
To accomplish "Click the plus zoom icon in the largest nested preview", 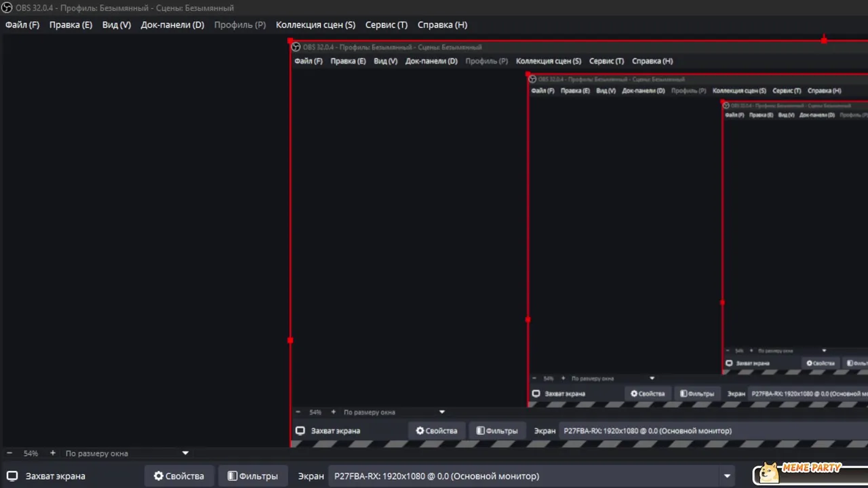I will click(x=333, y=412).
